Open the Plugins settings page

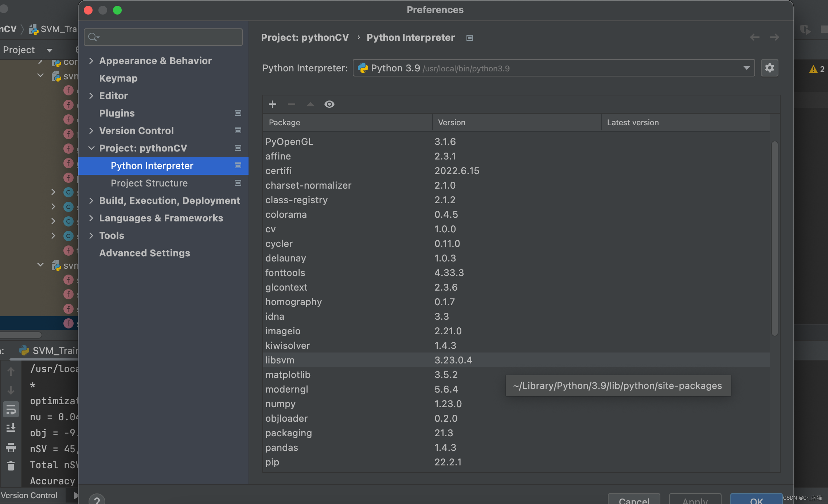117,113
